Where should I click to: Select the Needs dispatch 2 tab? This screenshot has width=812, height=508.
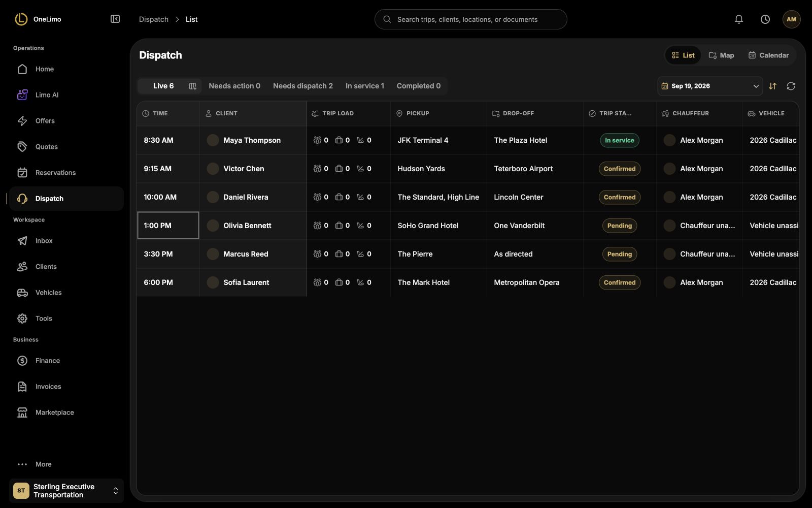tap(303, 86)
